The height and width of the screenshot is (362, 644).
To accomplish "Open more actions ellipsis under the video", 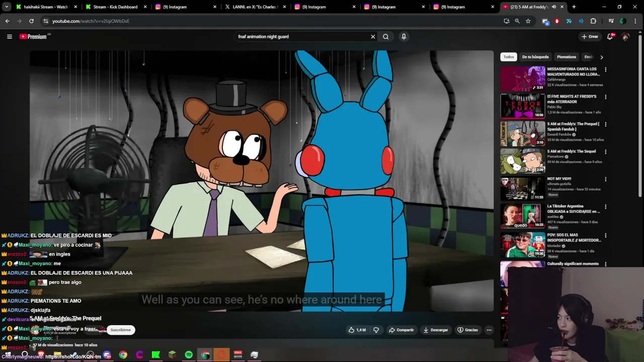I will click(489, 330).
